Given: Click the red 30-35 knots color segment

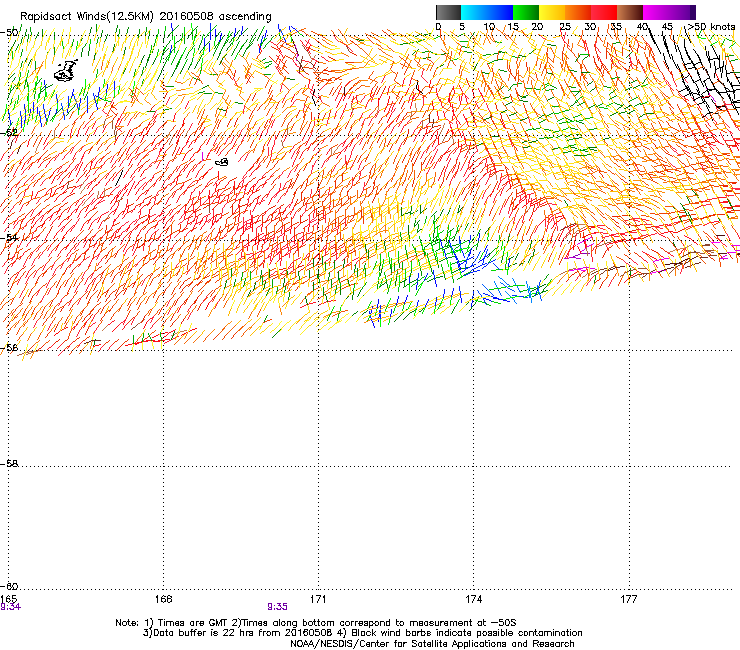Looking at the screenshot, I should [x=604, y=12].
